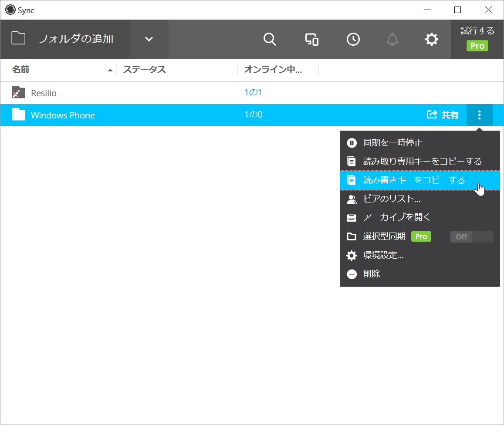504x425 pixels.
Task: Open the search magnifier icon
Action: point(269,39)
